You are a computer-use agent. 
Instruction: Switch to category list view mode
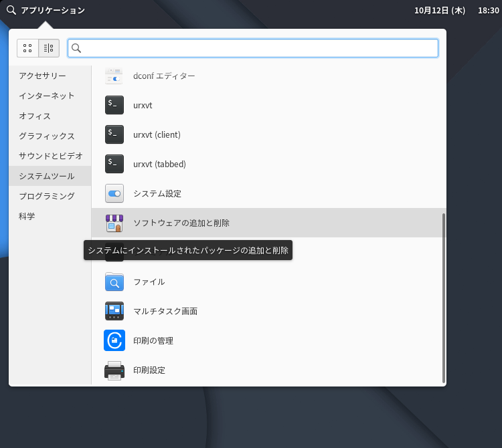point(49,48)
